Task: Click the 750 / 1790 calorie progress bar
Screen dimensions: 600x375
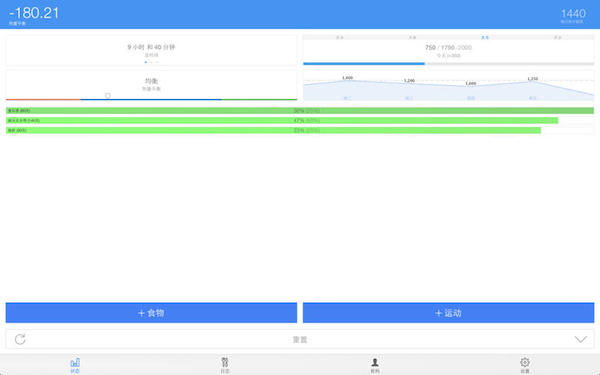Action: [x=448, y=64]
